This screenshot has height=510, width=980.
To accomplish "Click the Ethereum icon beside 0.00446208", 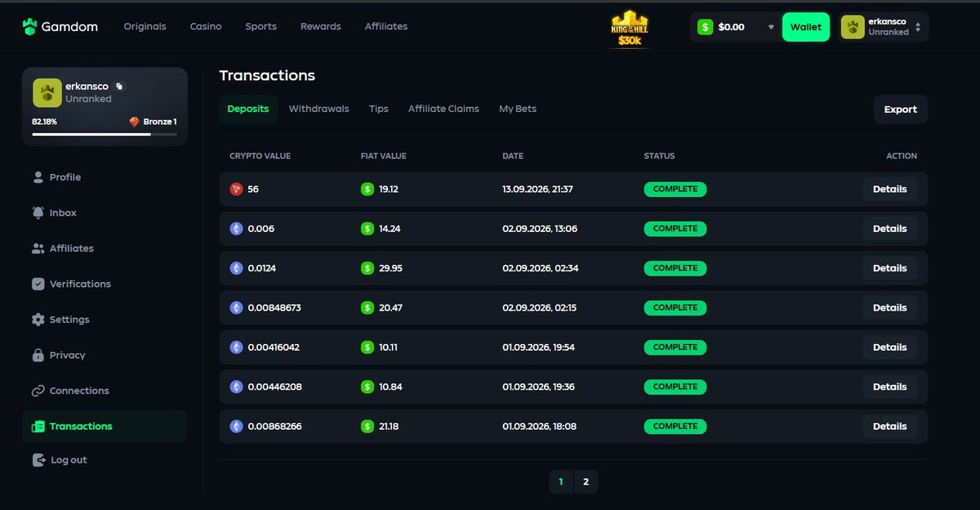I will click(x=236, y=387).
